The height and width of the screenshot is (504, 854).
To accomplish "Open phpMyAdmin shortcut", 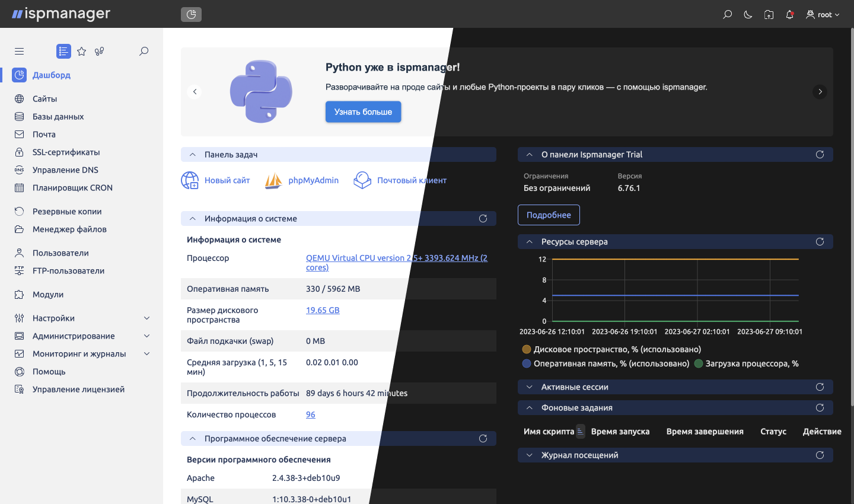I will 302,180.
